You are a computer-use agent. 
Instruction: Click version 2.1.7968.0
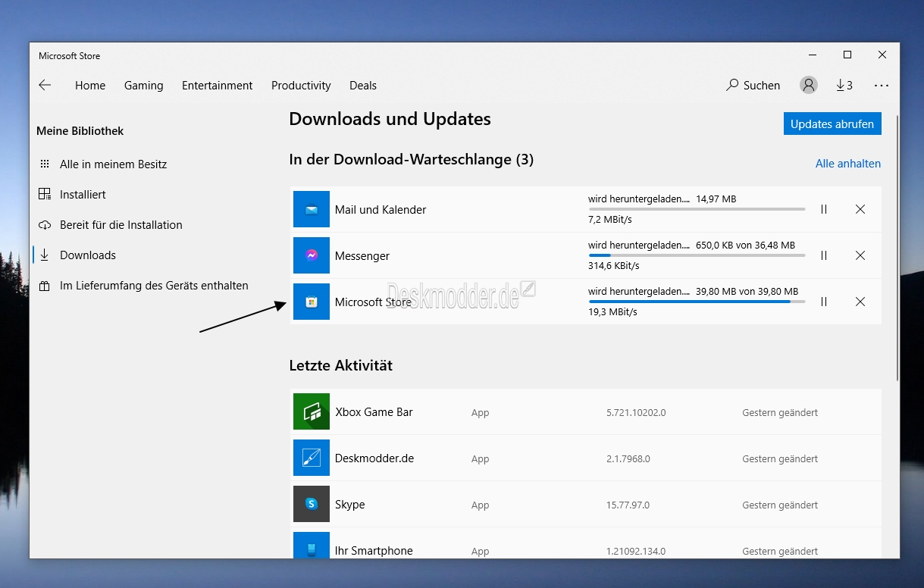click(x=628, y=459)
